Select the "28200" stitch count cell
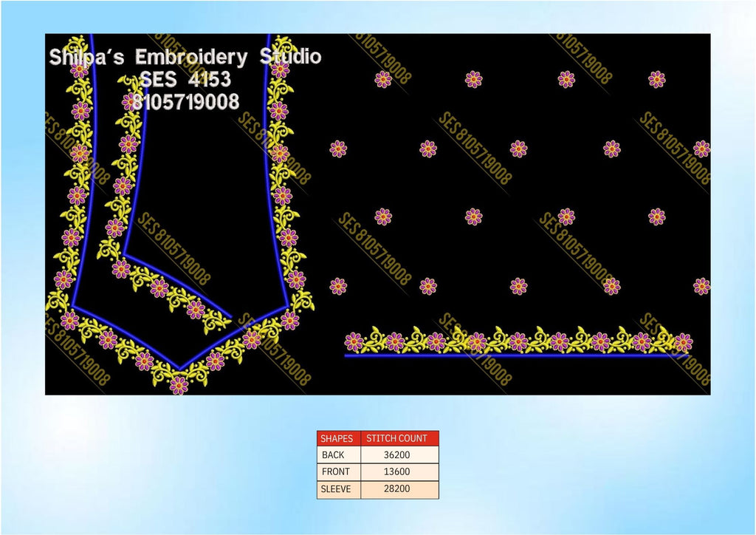The image size is (756, 535). pyautogui.click(x=399, y=489)
